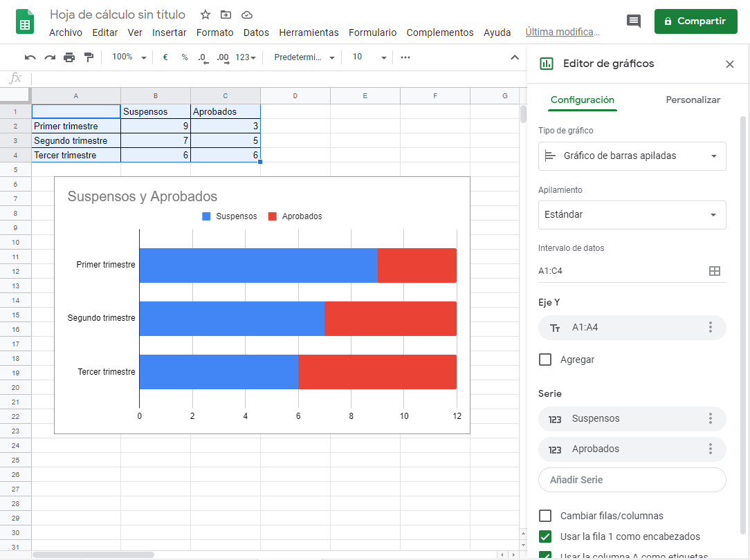Open the Insertar menu
Screen dimensions: 750x560
point(170,32)
